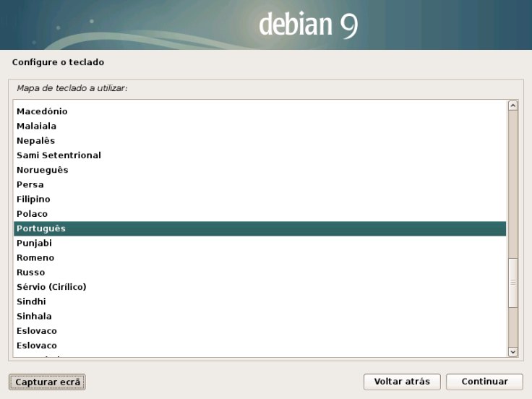This screenshot has width=532, height=399.
Task: Go back with Voltar atrás button
Action: tap(402, 381)
